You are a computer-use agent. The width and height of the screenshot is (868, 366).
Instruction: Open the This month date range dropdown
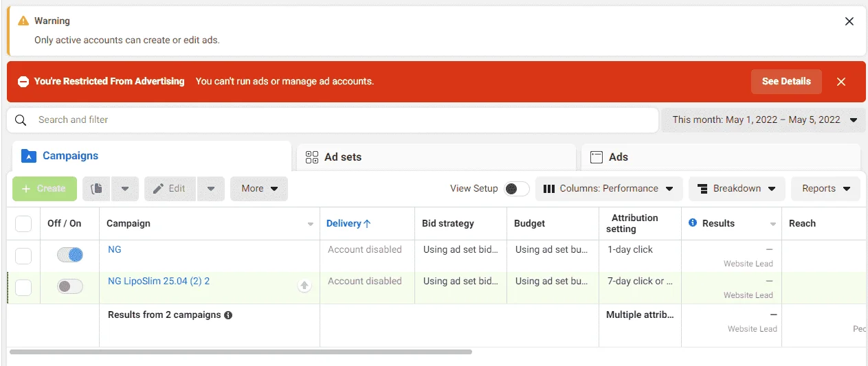(x=764, y=120)
